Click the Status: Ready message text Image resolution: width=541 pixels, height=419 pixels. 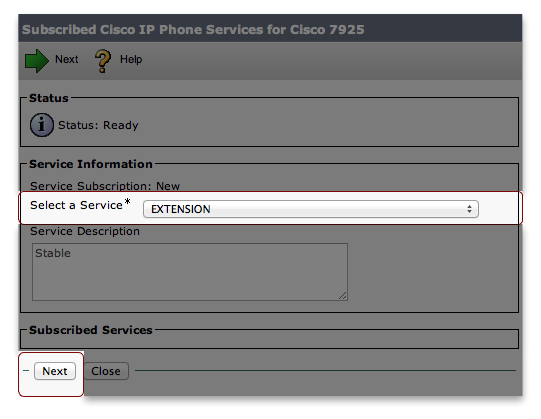(x=98, y=125)
